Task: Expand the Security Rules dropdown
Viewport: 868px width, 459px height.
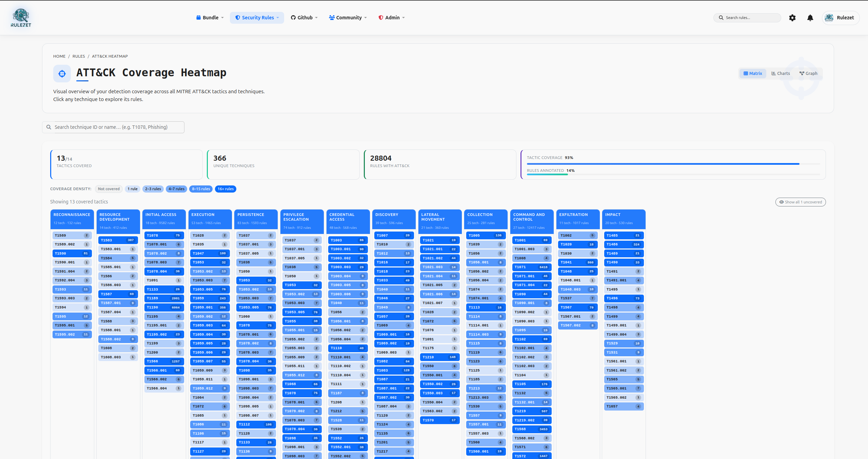Action: click(x=257, y=18)
